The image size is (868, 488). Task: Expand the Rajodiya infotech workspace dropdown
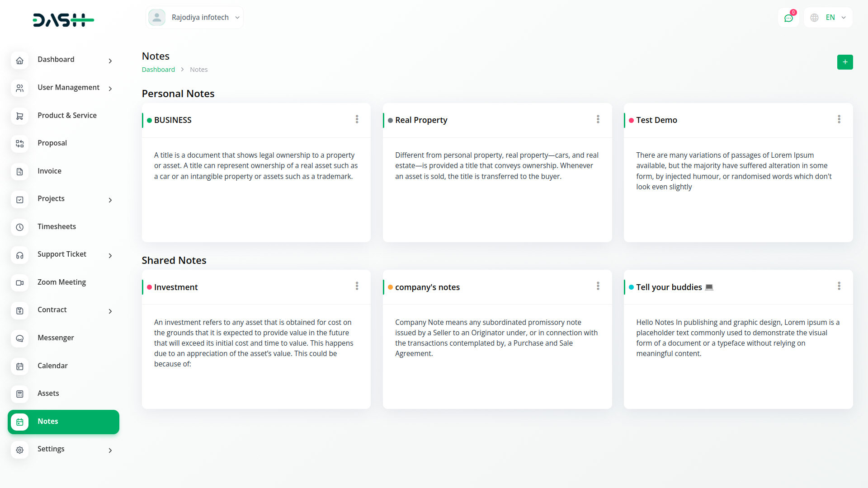pyautogui.click(x=194, y=18)
